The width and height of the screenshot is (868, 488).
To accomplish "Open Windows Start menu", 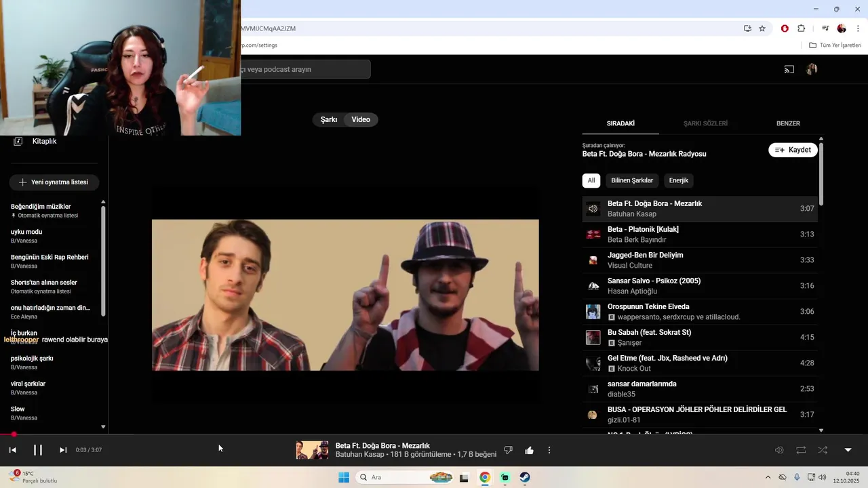I will pyautogui.click(x=344, y=477).
